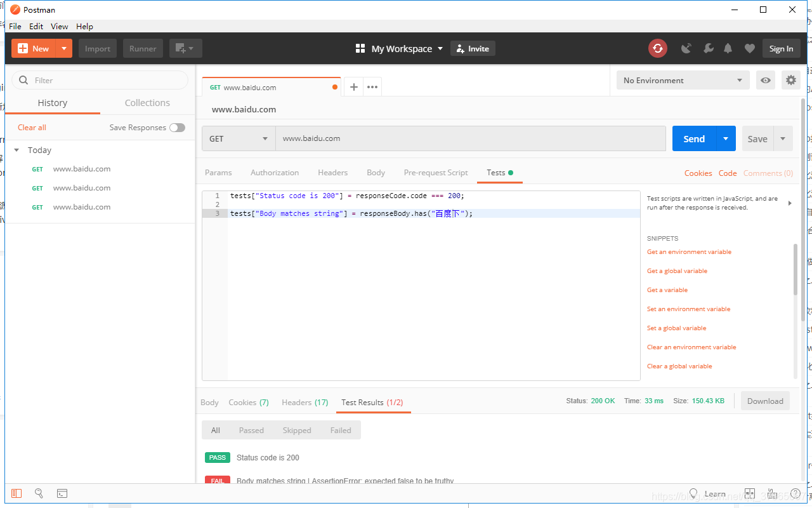The image size is (812, 508).
Task: Filter test results by Failed
Action: point(341,430)
